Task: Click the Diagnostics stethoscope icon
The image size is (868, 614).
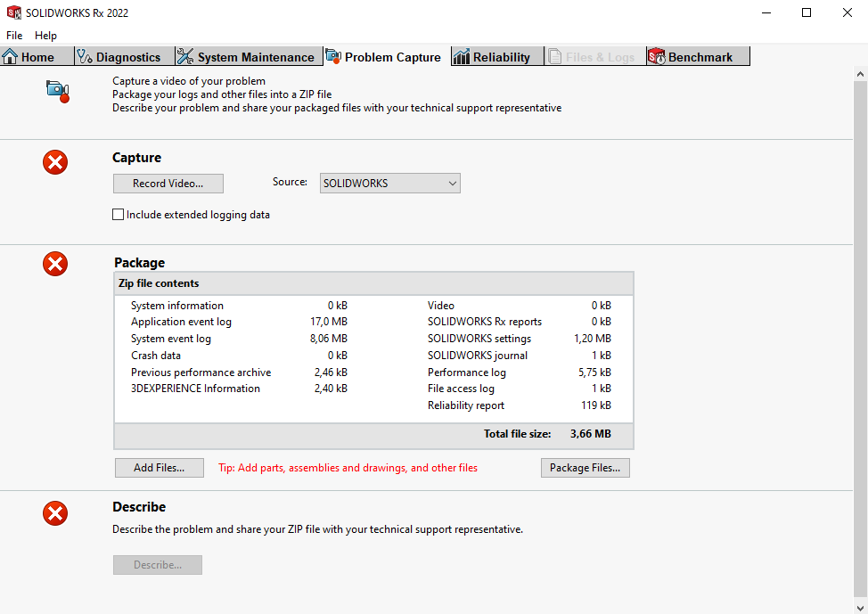Action: click(x=86, y=57)
